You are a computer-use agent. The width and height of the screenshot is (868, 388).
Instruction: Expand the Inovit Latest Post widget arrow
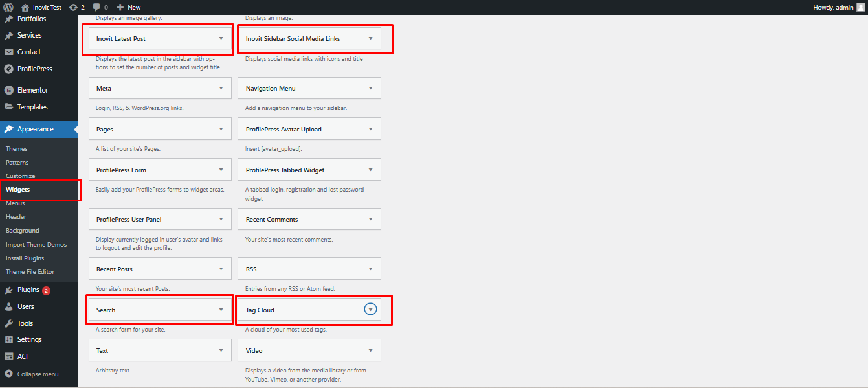pyautogui.click(x=221, y=38)
